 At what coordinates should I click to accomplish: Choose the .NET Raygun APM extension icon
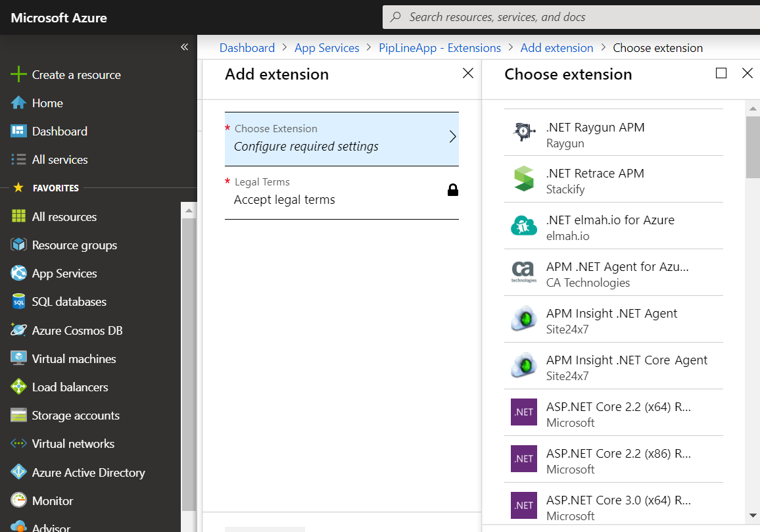(x=524, y=133)
